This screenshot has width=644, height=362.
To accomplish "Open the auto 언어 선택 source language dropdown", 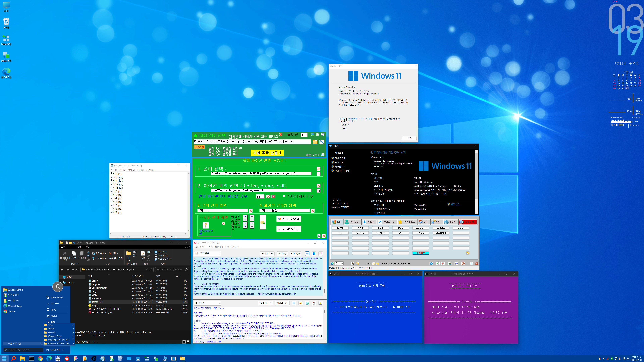I will coord(207,253).
